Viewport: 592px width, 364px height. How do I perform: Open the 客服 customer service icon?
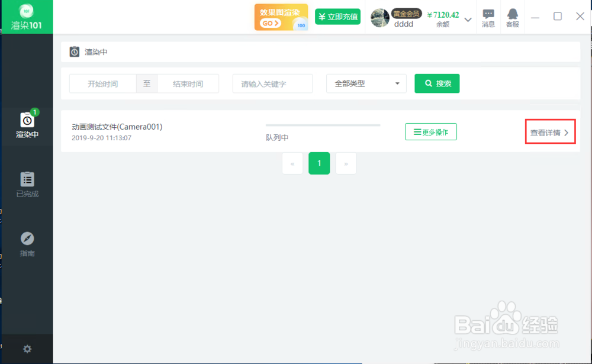tap(512, 18)
